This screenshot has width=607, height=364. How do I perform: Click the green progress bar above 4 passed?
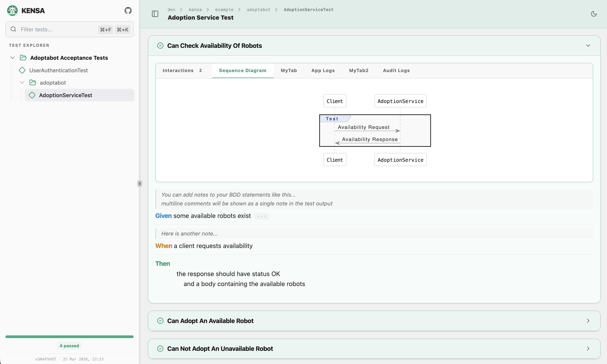point(69,337)
